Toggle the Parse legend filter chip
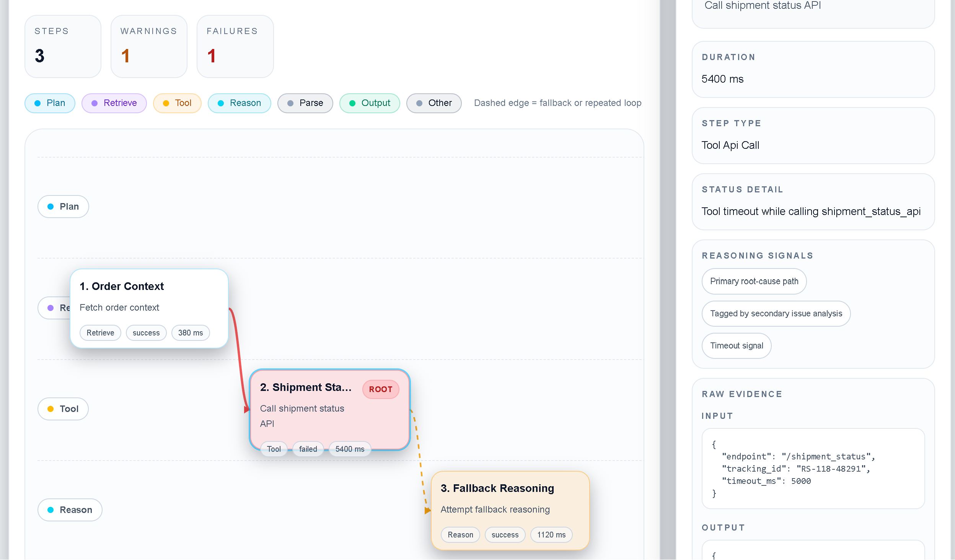This screenshot has width=955, height=560. 305,103
